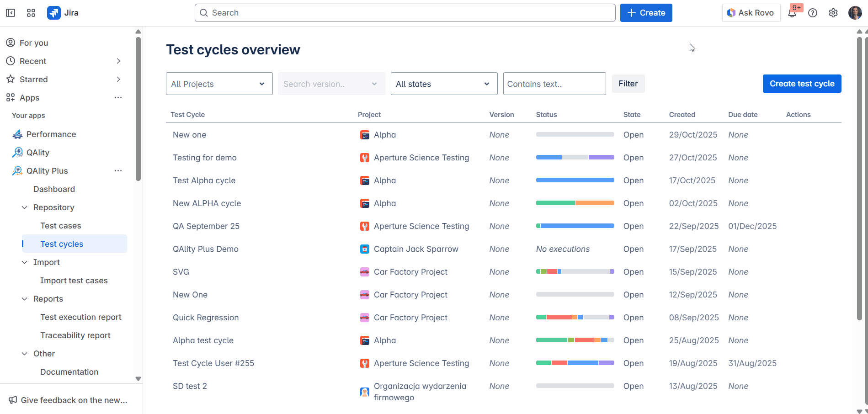The image size is (868, 414).
Task: Collapse the sidebar with the panel icon
Action: pyautogui.click(x=11, y=13)
